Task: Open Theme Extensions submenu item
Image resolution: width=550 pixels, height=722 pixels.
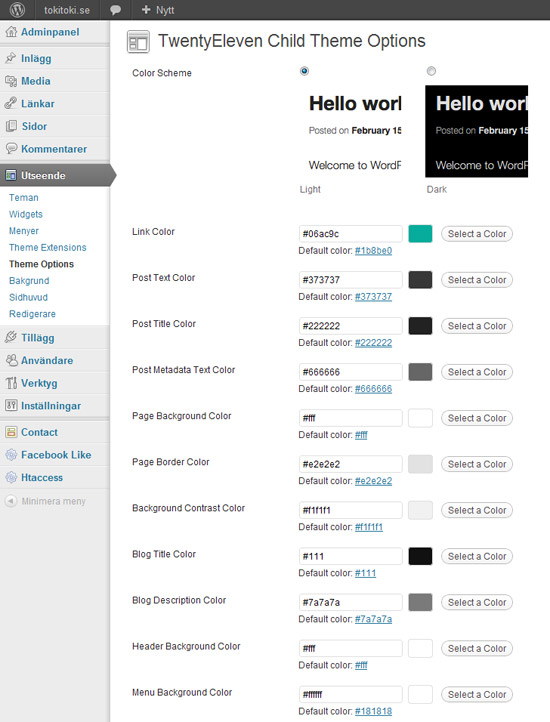Action: 47,247
